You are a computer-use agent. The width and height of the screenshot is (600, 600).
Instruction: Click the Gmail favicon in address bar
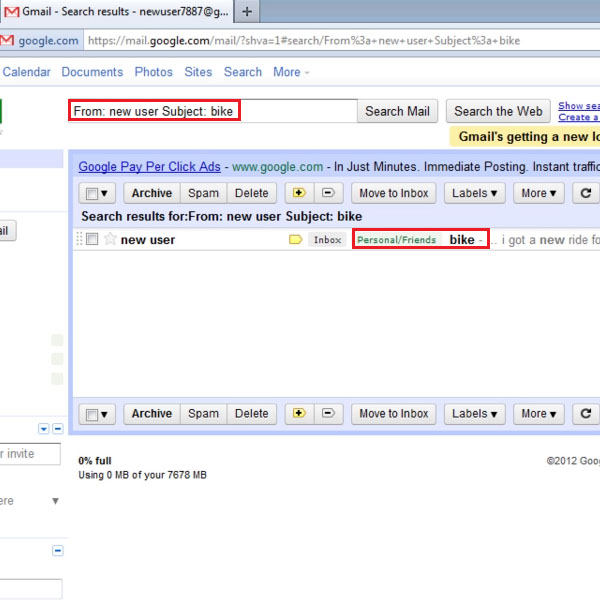pyautogui.click(x=7, y=41)
